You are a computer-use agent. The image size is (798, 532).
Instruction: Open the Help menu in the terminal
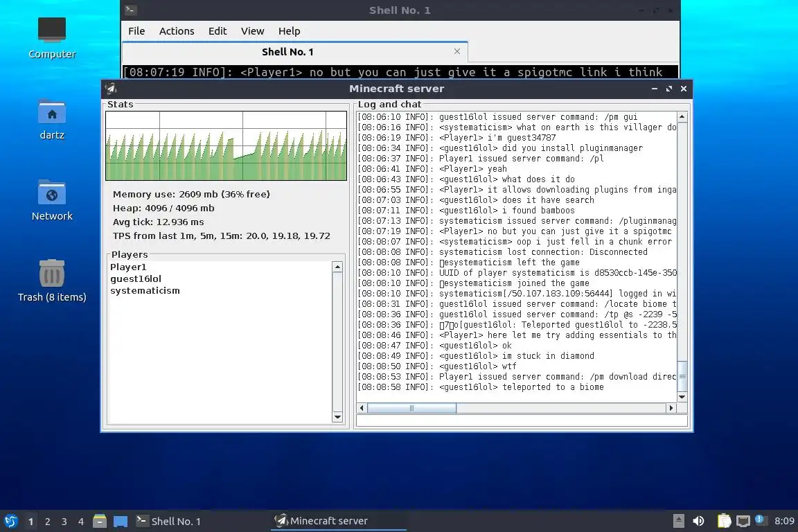point(289,31)
